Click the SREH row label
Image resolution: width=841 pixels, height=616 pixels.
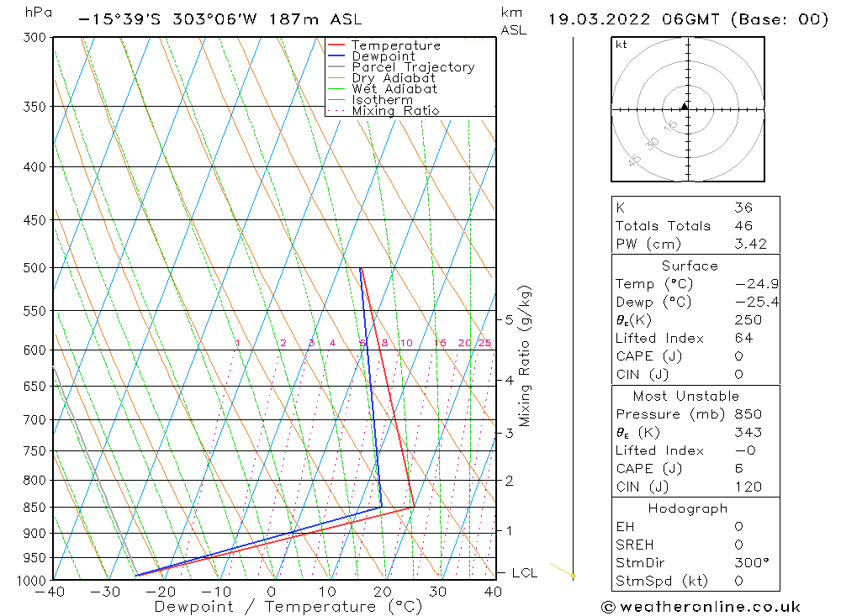pyautogui.click(x=634, y=545)
